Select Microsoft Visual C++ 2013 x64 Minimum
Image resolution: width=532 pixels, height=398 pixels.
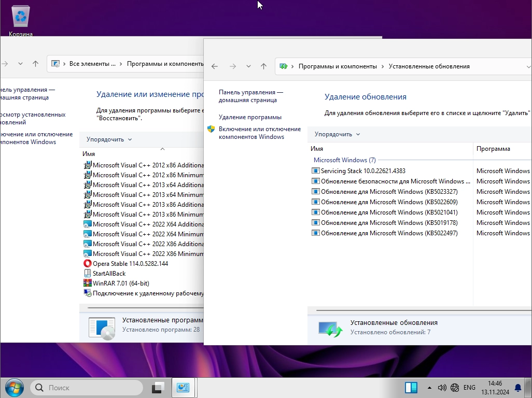pyautogui.click(x=144, y=194)
